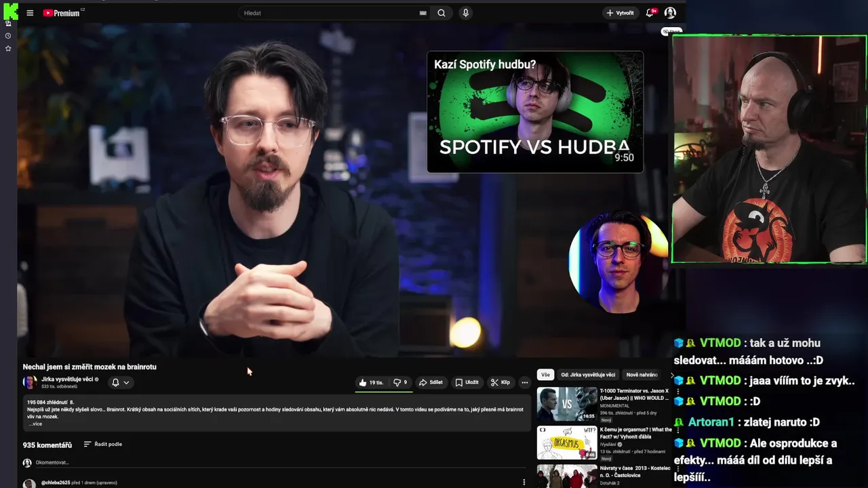The height and width of the screenshot is (488, 868).
Task: Select the Vše filter chip
Action: pos(545,375)
